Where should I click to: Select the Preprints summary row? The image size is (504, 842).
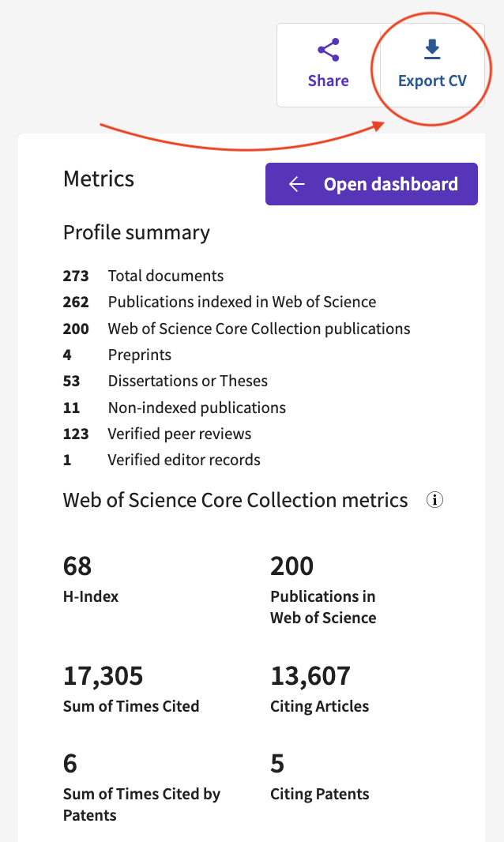tap(139, 355)
